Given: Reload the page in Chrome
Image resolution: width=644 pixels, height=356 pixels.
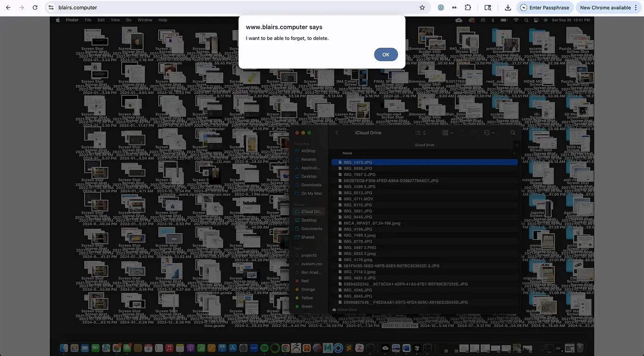Looking at the screenshot, I should (x=35, y=8).
